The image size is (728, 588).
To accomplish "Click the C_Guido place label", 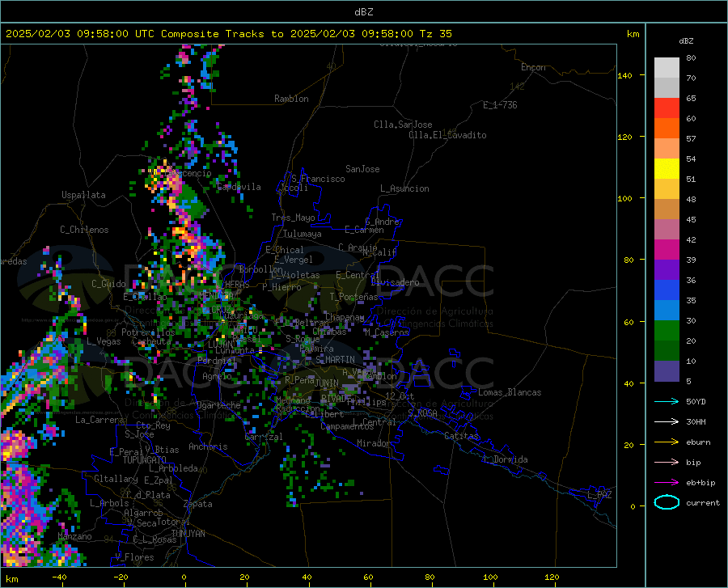I will pyautogui.click(x=108, y=284).
